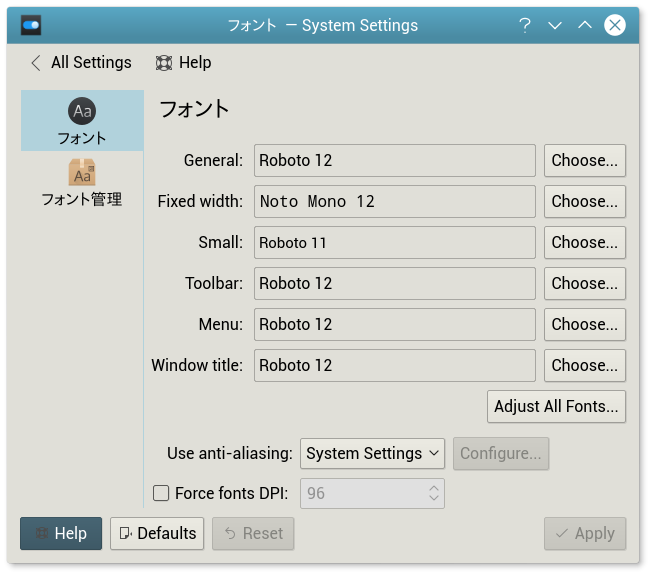
Task: Choose a new Menu font
Action: [585, 324]
